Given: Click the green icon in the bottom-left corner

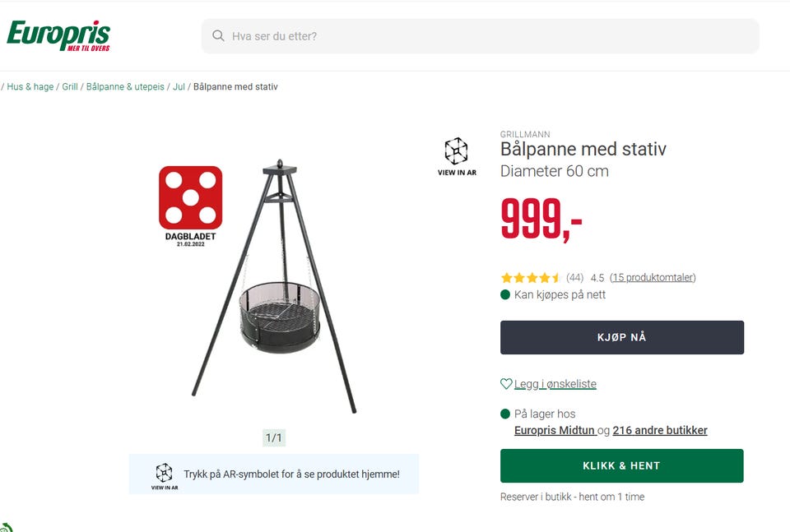Looking at the screenshot, I should click(6, 527).
